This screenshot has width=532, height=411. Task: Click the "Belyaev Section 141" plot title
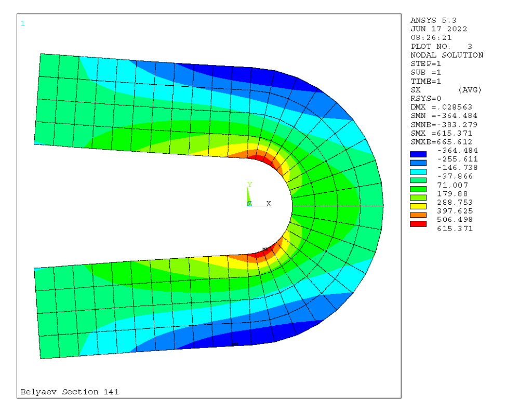pos(70,392)
